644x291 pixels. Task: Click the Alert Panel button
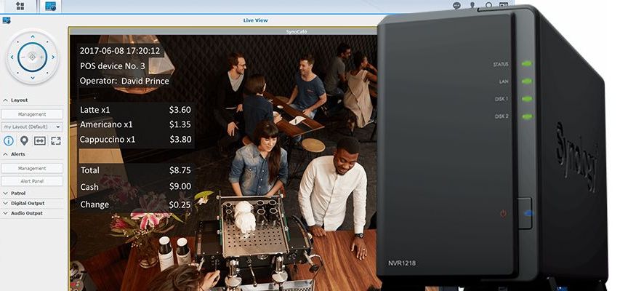coord(32,181)
